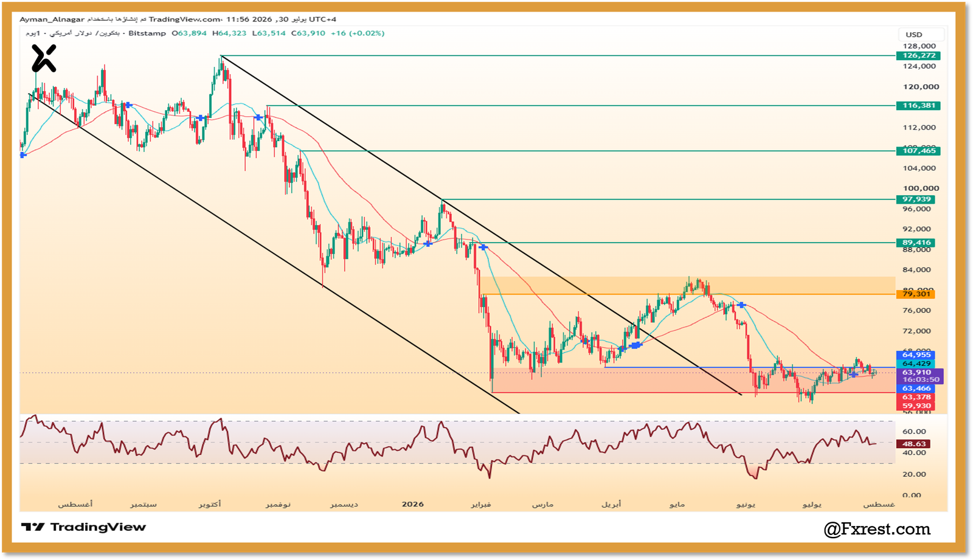Screen dimensions: 973x560
Task: Click the مارس month label
Action: (x=542, y=505)
